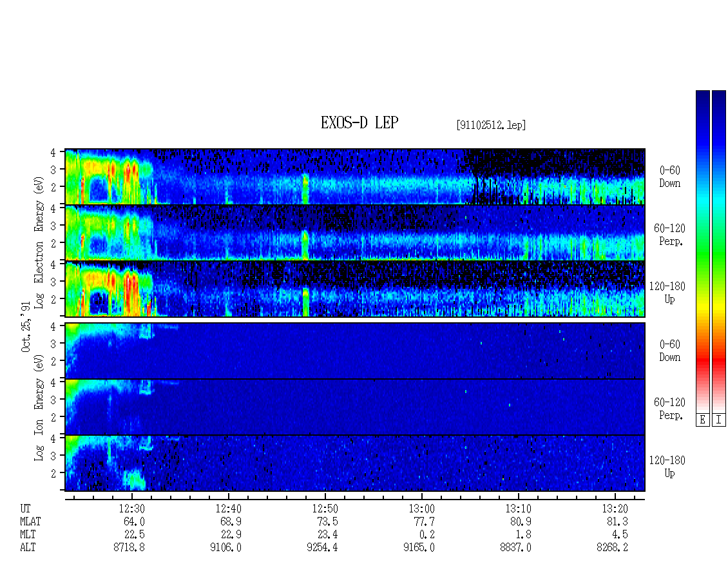The width and height of the screenshot is (728, 564).
Task: Click the ion color scale bar above I
Action: coord(719,251)
